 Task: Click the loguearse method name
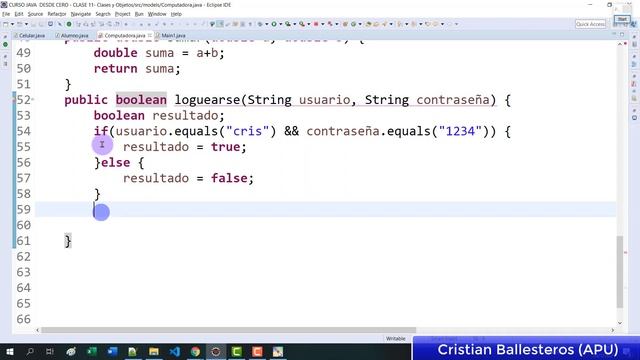[208, 100]
